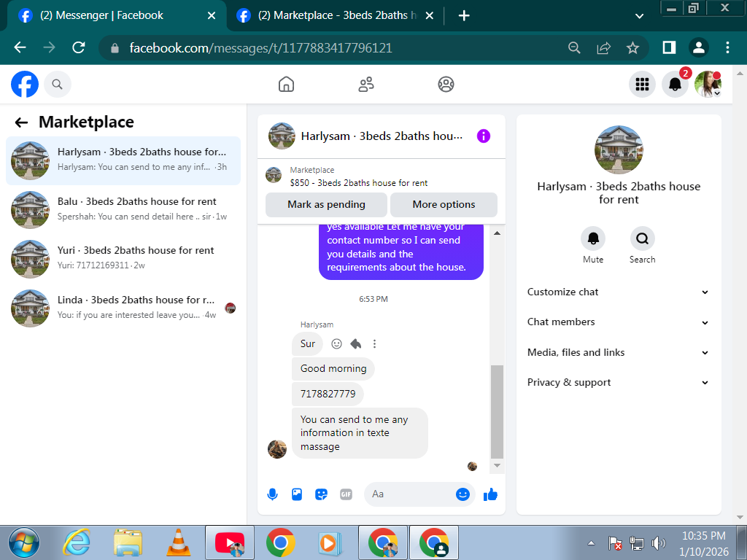Open conversation information purple i icon
The image size is (747, 560).
coord(483,136)
